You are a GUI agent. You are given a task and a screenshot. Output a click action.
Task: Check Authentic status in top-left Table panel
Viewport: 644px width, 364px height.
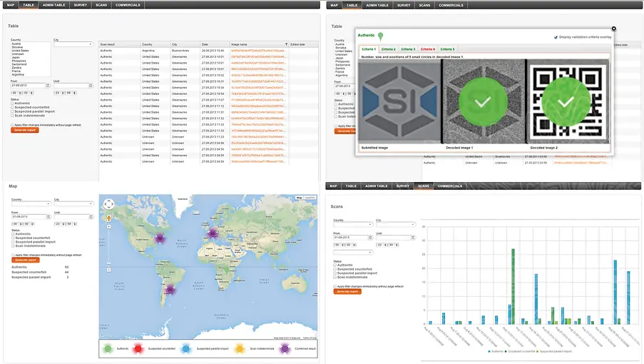click(x=12, y=103)
